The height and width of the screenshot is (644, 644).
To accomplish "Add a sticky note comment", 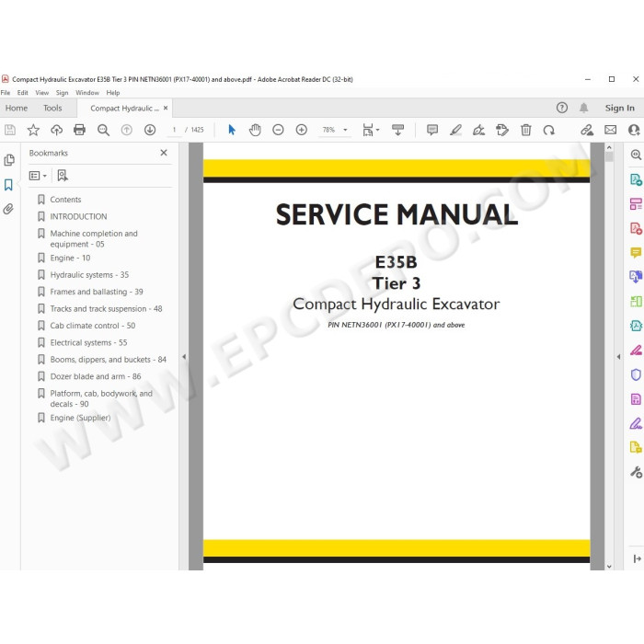I will [432, 131].
